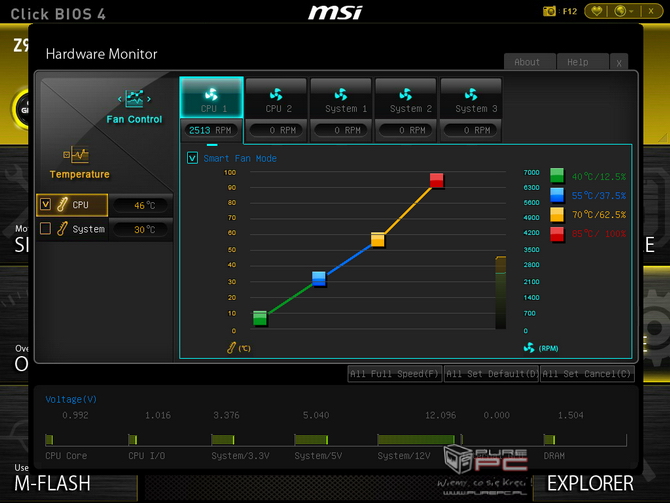
Task: Click the fan icon on CPU 2 tab
Action: (x=276, y=94)
